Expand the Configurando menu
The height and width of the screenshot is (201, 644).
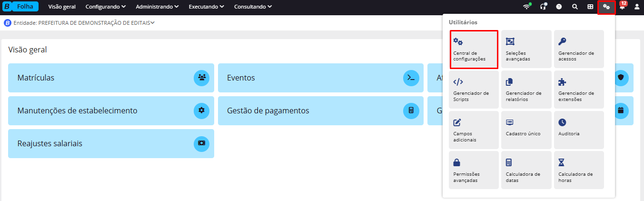(x=106, y=7)
